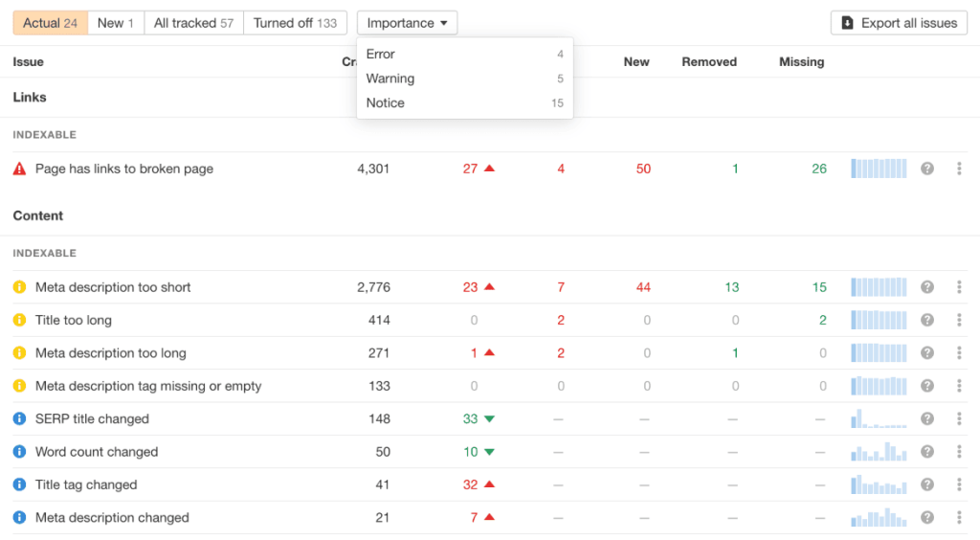Image resolution: width=980 pixels, height=540 pixels.
Task: Sort by the Missing column header
Action: [x=801, y=62]
